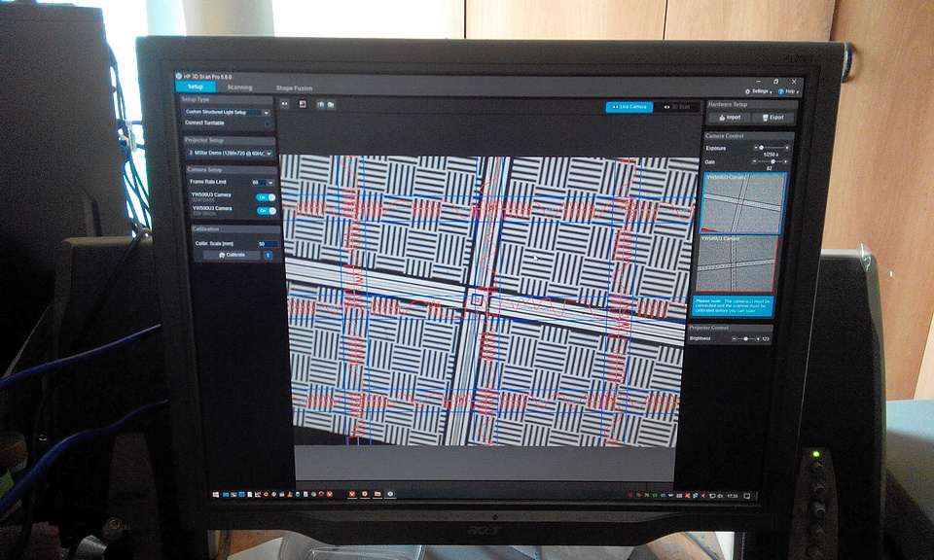The height and width of the screenshot is (560, 934).
Task: Enable the Connect Turntable checkbox
Action: (x=269, y=123)
